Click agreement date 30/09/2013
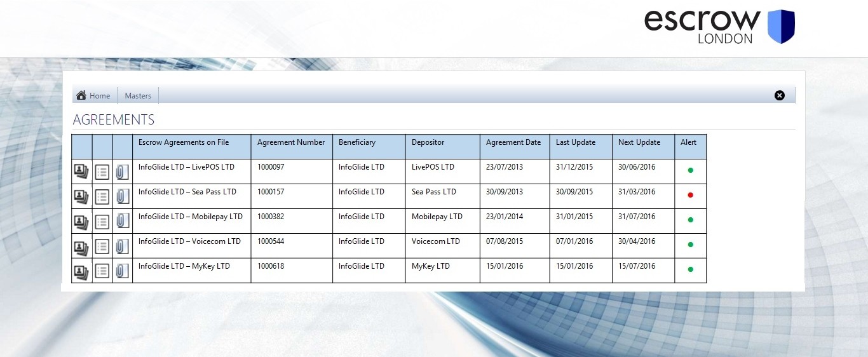 pos(505,192)
